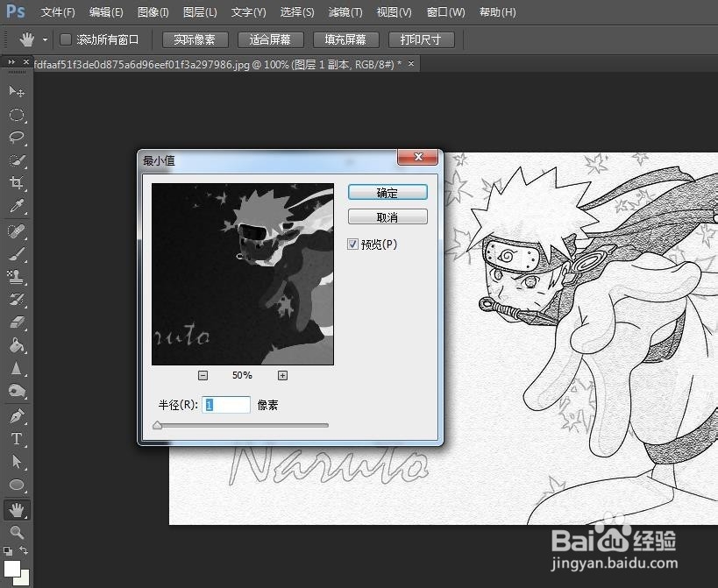Click the 适合屏幕 button
Viewport: 718px width, 588px height.
click(271, 39)
